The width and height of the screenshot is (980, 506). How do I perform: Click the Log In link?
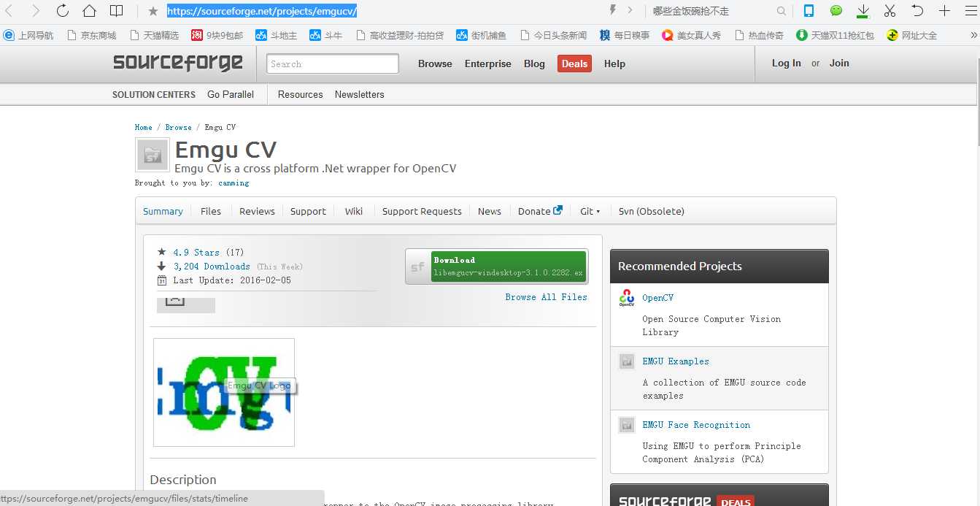pos(787,63)
